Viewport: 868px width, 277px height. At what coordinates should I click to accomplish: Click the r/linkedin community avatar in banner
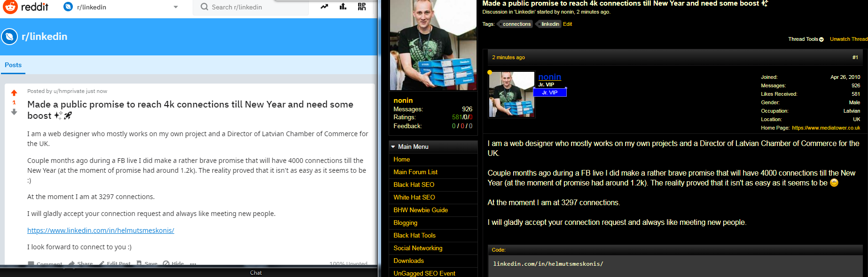(9, 37)
